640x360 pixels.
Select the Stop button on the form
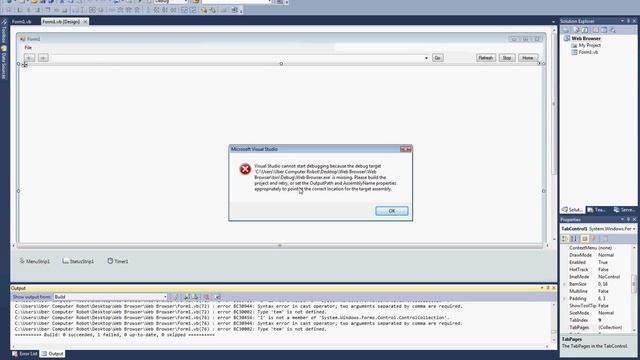tap(507, 58)
